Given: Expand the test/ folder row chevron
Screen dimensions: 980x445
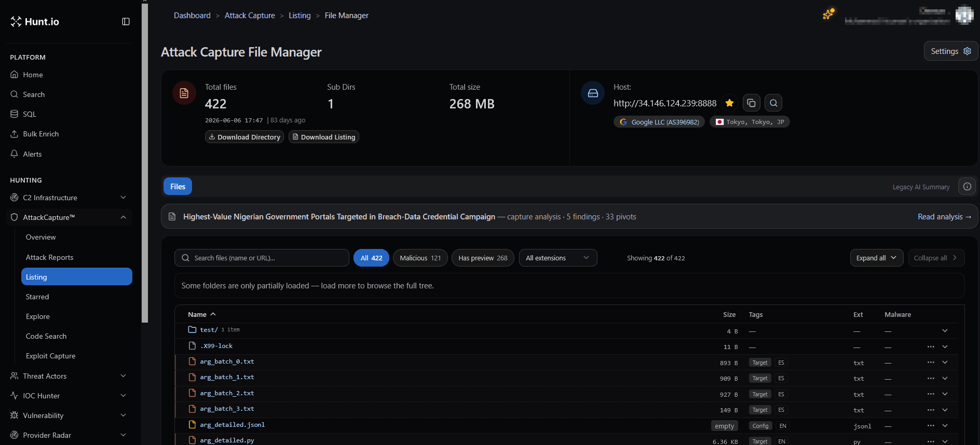Looking at the screenshot, I should pyautogui.click(x=945, y=330).
